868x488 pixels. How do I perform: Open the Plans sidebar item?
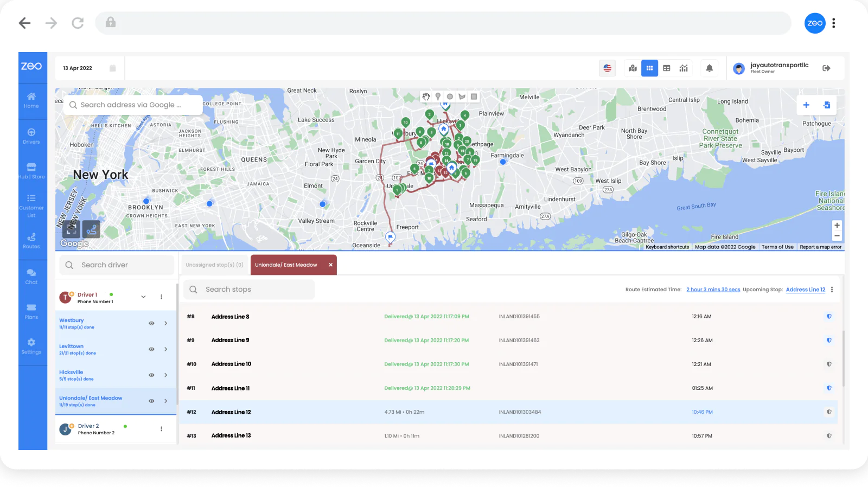tap(31, 312)
